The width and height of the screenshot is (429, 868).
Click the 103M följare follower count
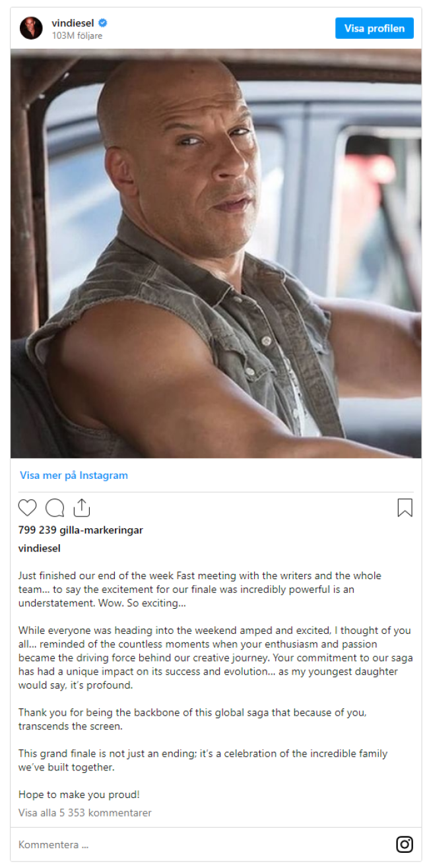click(77, 36)
